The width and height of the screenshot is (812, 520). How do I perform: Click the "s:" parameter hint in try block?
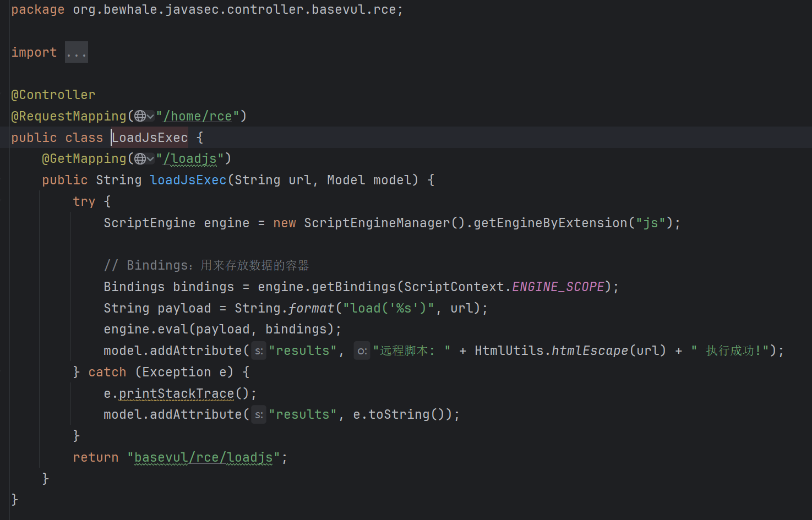(x=259, y=351)
